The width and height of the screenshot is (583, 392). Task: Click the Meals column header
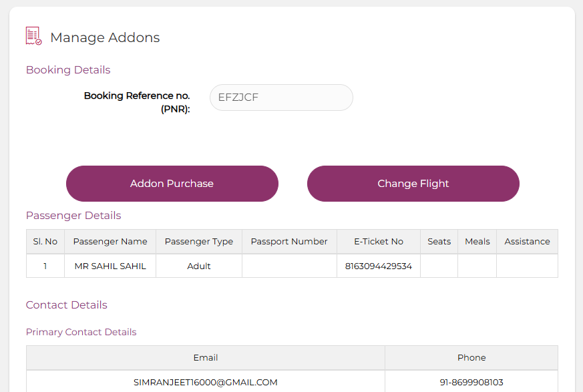pos(477,242)
